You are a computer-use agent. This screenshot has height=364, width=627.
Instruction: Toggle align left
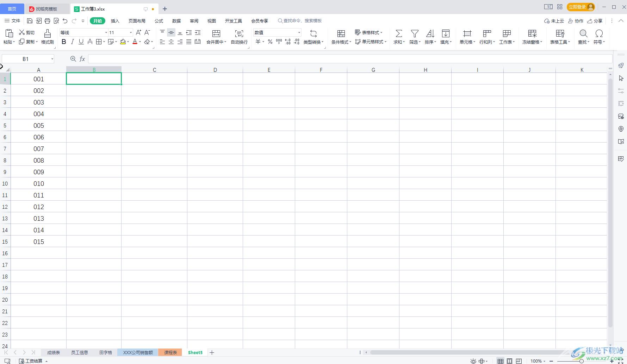[162, 42]
